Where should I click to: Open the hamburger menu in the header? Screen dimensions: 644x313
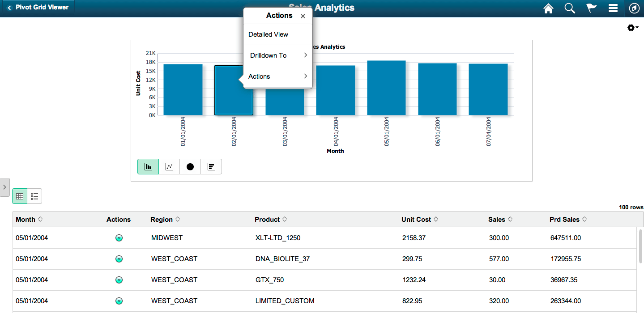coord(613,8)
